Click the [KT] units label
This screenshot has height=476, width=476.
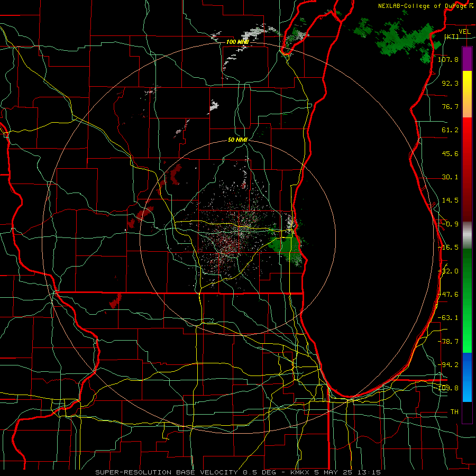[452, 36]
